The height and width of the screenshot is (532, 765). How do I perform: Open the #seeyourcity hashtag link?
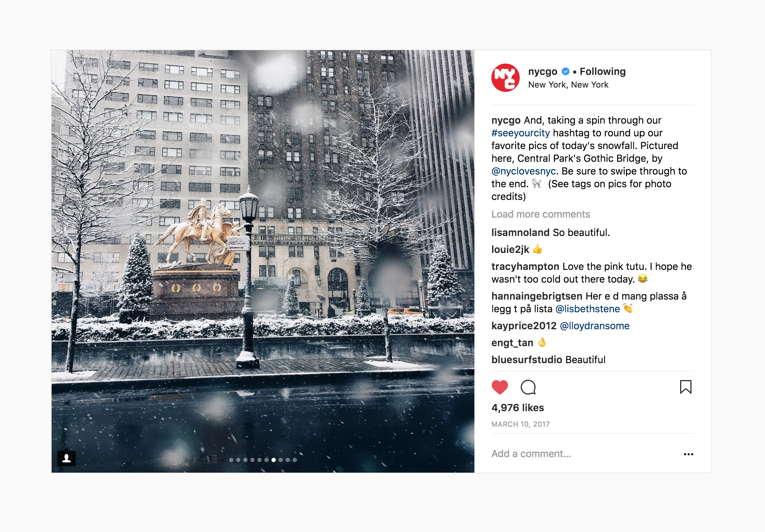click(x=520, y=133)
